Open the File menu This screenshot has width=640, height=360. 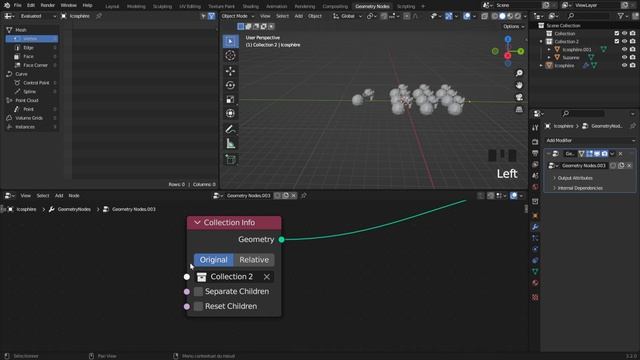coord(18,5)
